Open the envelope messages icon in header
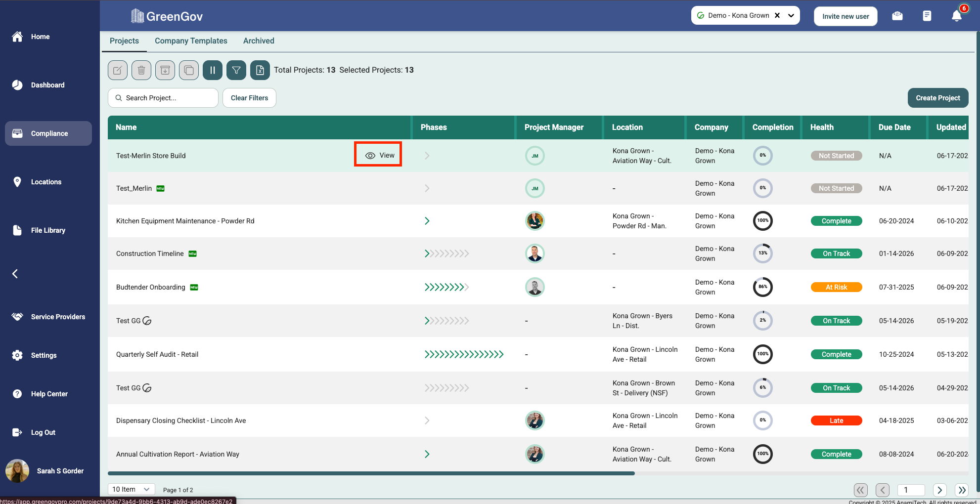 click(x=897, y=16)
